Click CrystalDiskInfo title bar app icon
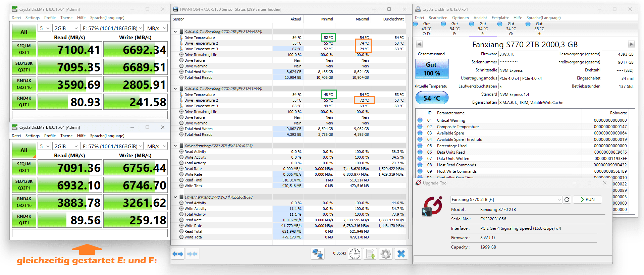 418,9
